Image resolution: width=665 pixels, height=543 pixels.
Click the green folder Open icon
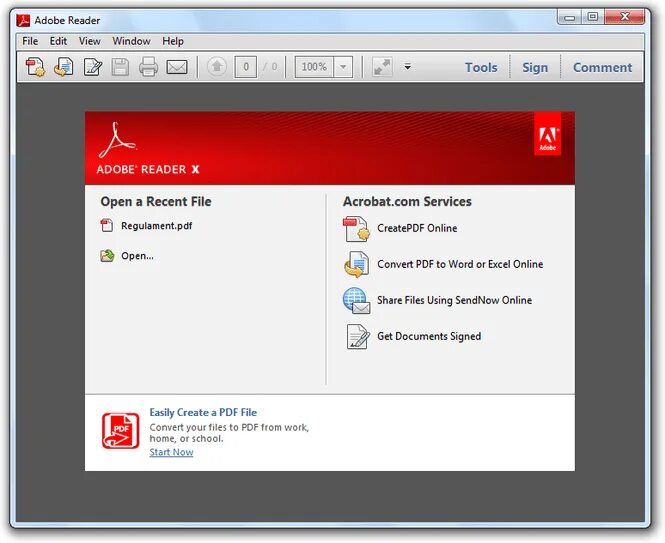coord(107,255)
